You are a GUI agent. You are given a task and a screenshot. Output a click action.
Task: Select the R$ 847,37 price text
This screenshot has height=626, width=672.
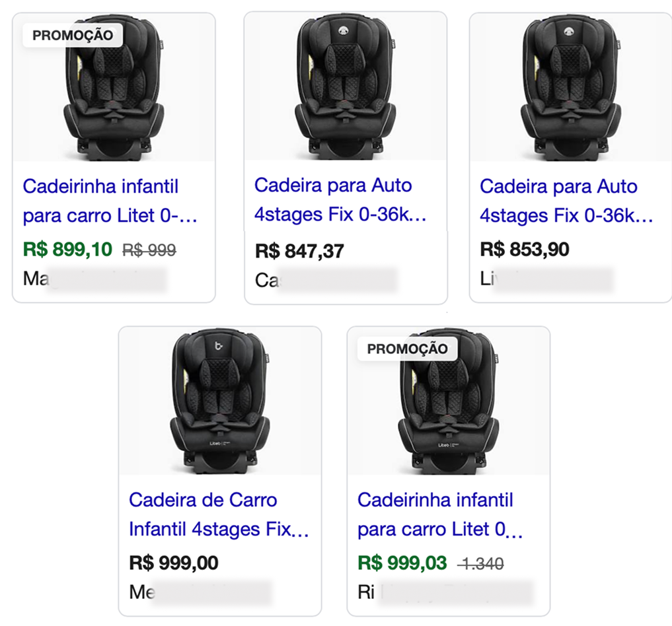[299, 251]
